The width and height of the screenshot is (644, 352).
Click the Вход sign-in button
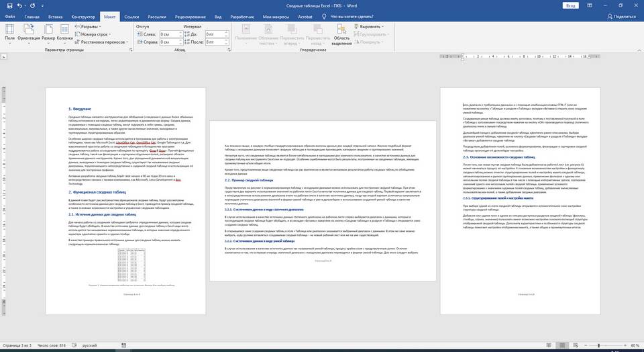pos(570,5)
